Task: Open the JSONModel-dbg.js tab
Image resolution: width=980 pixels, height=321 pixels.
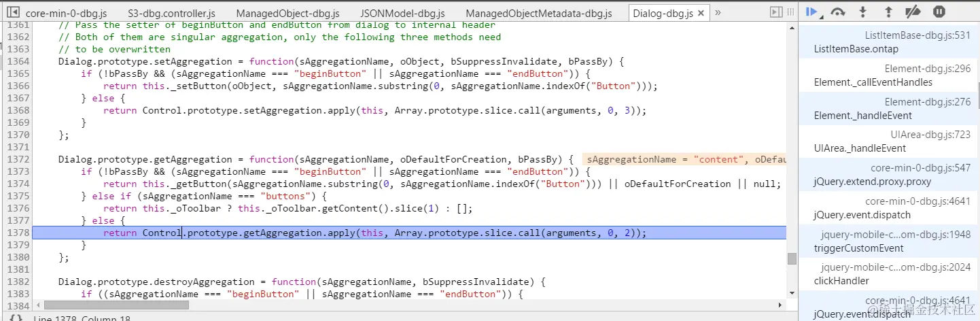Action: 402,13
